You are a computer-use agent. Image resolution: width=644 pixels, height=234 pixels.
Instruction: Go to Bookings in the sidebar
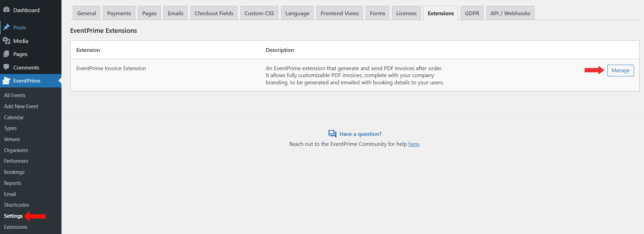14,172
